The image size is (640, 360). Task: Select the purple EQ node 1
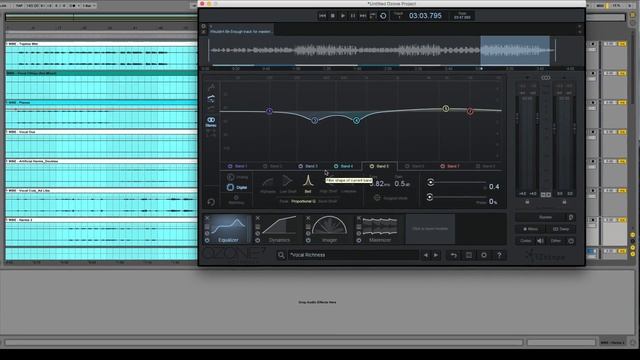269,111
